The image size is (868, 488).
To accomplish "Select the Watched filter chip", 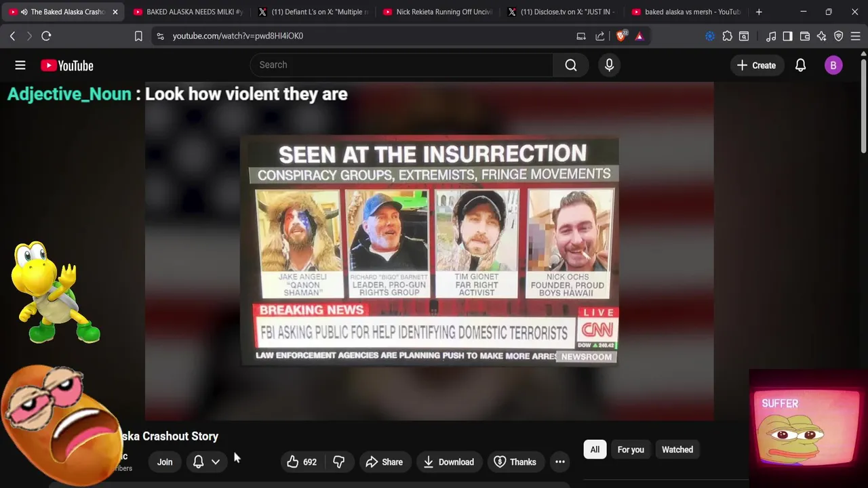I will (677, 450).
